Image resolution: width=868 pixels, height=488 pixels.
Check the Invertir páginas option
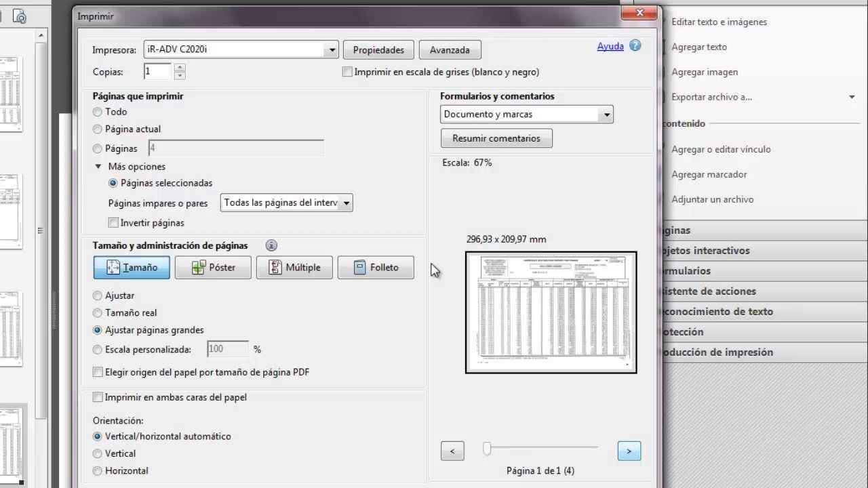click(113, 222)
